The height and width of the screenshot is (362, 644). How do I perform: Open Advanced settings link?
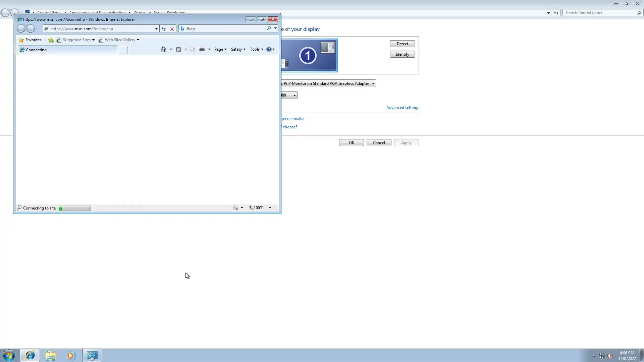click(x=402, y=108)
